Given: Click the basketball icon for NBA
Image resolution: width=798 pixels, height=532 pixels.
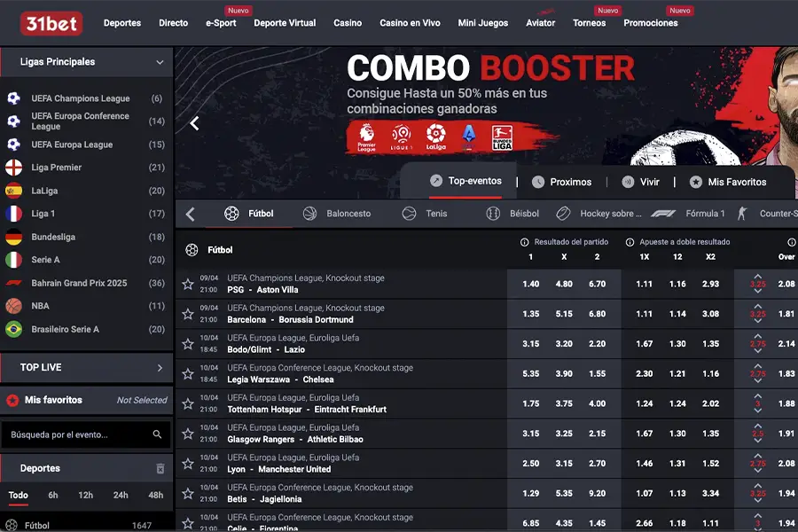Looking at the screenshot, I should click(x=13, y=306).
